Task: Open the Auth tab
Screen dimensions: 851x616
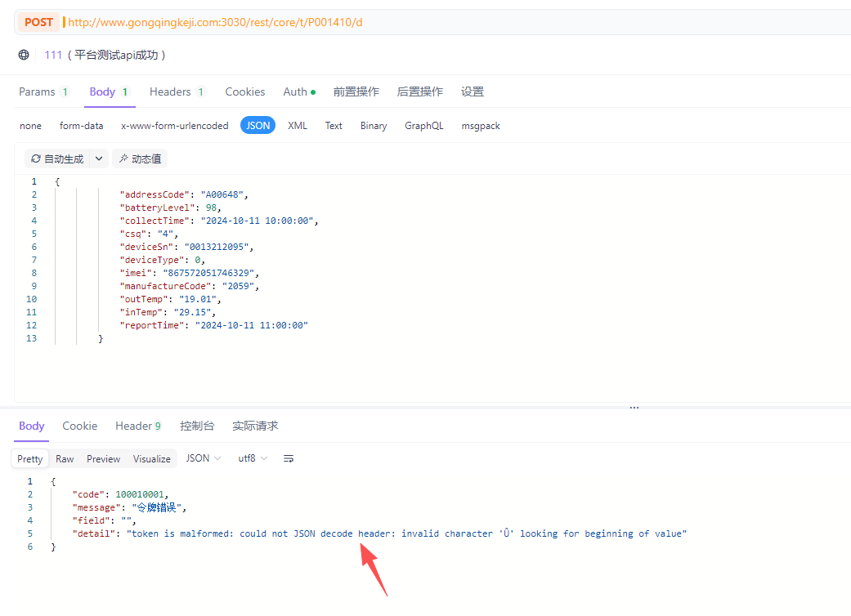Action: 298,92
